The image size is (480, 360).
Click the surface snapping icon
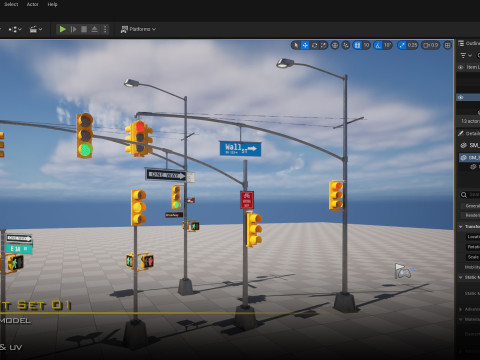(x=346, y=45)
